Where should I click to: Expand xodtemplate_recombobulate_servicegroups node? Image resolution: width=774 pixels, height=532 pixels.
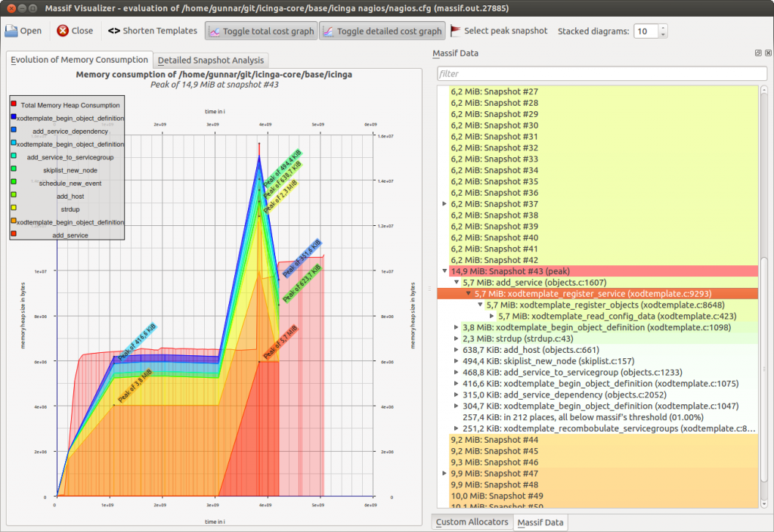coord(457,428)
